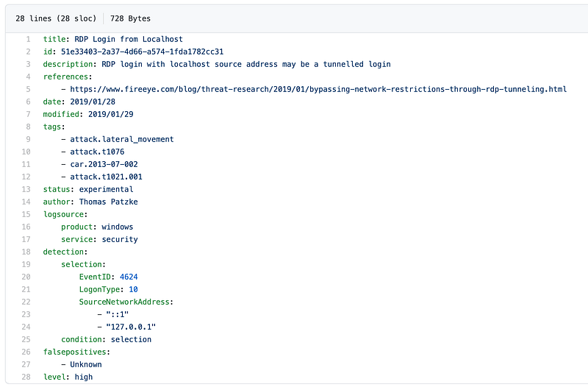Click the attack.t1021.001 tag entry

(x=106, y=177)
